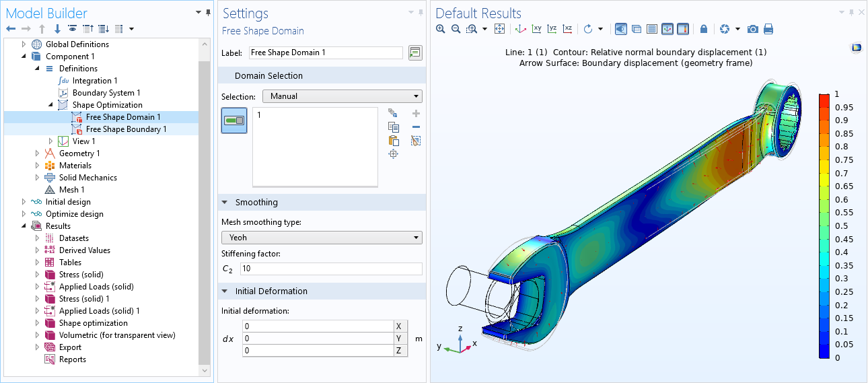
Task: Collapse the Initial Deformation section header
Action: (270, 291)
